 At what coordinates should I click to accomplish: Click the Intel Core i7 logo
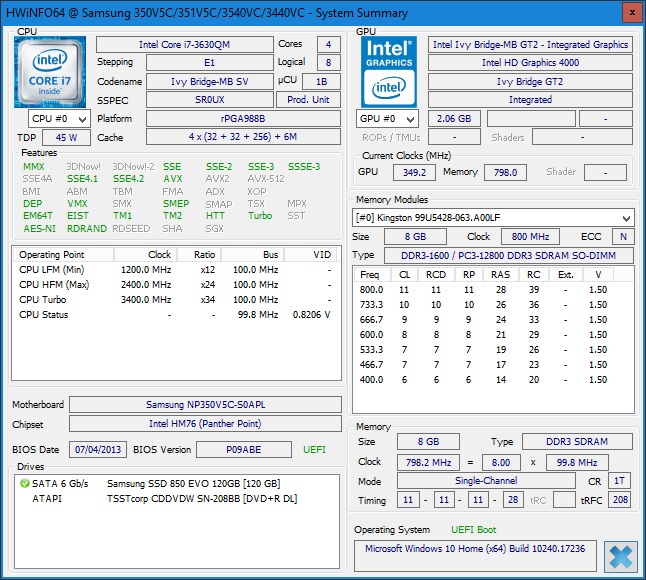51,71
